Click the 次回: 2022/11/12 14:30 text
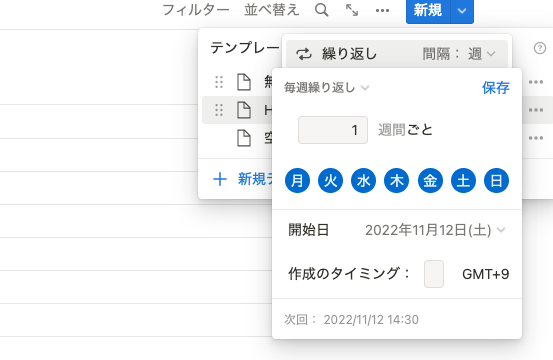This screenshot has width=553, height=360. (x=351, y=319)
